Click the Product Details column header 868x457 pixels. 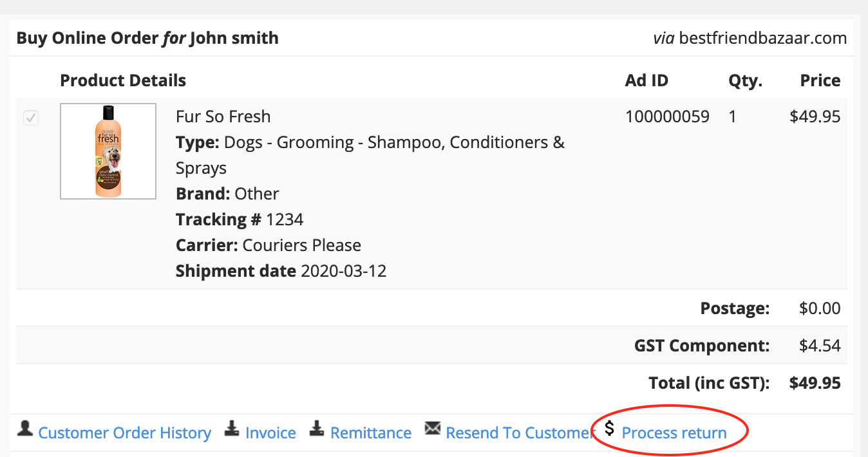point(123,80)
